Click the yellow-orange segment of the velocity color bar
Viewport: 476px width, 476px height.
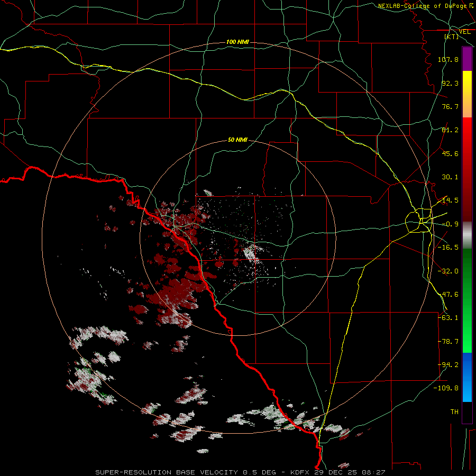467,94
